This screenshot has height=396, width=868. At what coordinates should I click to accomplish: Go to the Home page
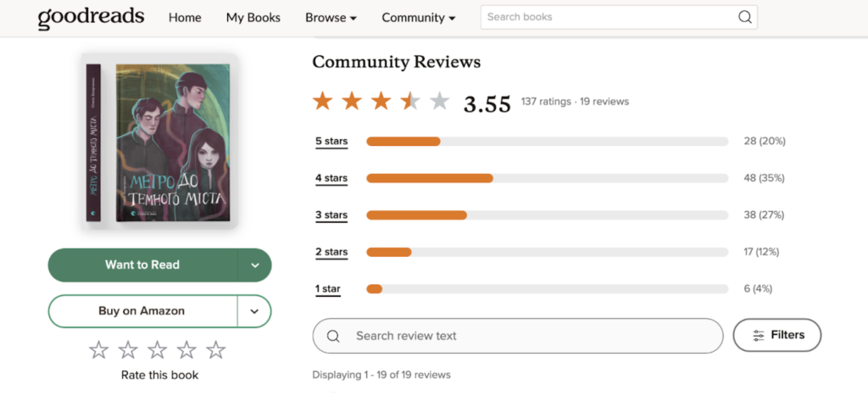click(x=185, y=18)
